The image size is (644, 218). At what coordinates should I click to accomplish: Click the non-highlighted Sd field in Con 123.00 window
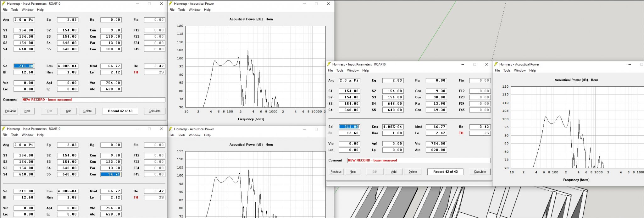24,191
